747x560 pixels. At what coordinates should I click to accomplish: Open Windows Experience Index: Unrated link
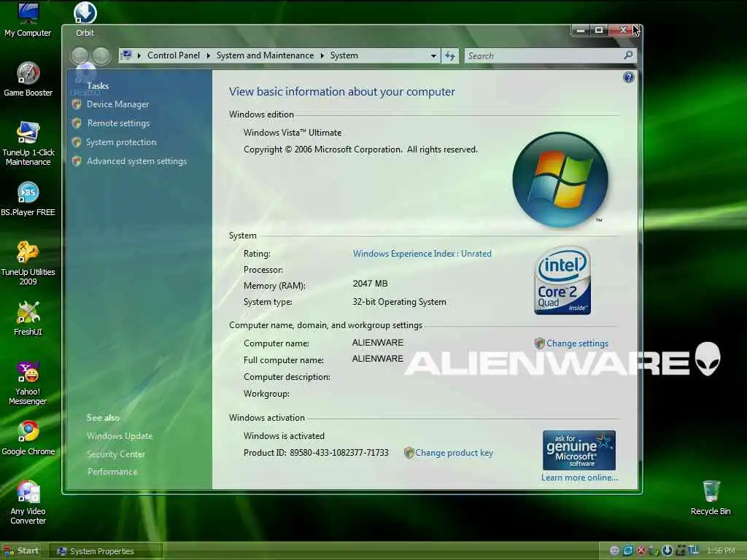(422, 253)
